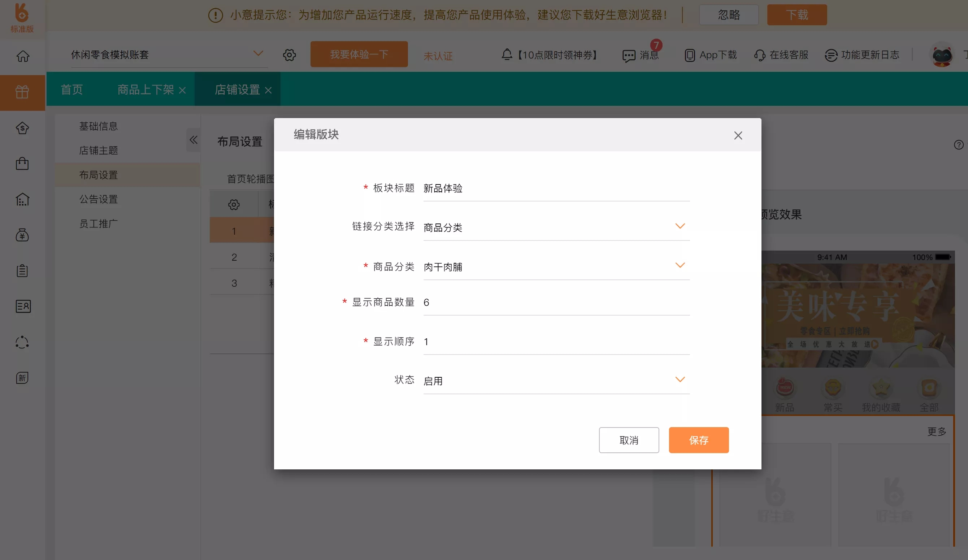This screenshot has width=968, height=560.
Task: Click the 首页轮播图 section tab
Action: pyautogui.click(x=251, y=179)
